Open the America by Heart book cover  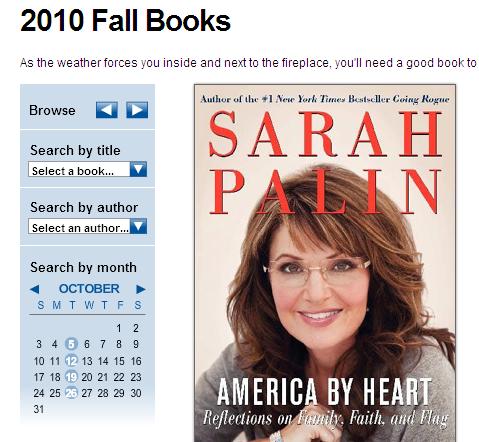(325, 263)
